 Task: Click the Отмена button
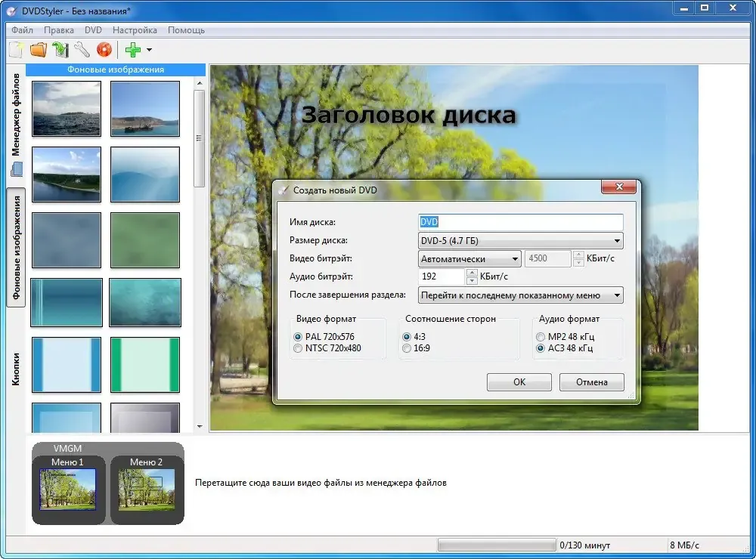coord(592,382)
